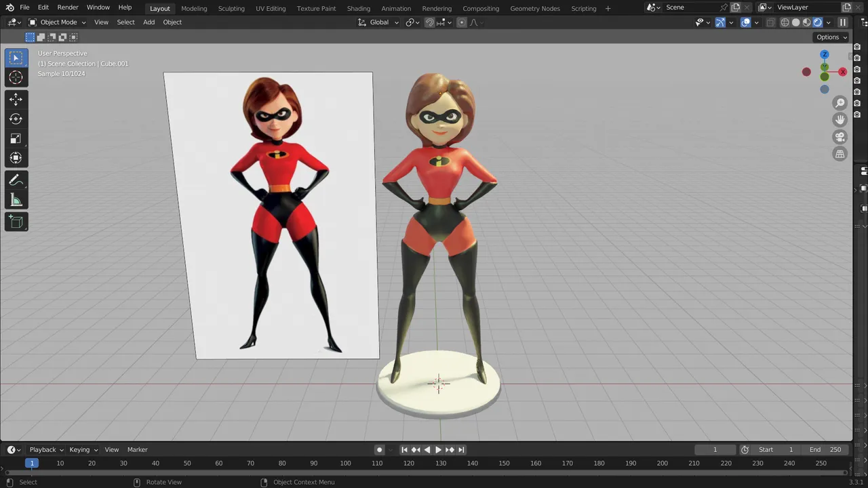Switch to rendered viewport shading
The image size is (868, 488).
pos(818,22)
